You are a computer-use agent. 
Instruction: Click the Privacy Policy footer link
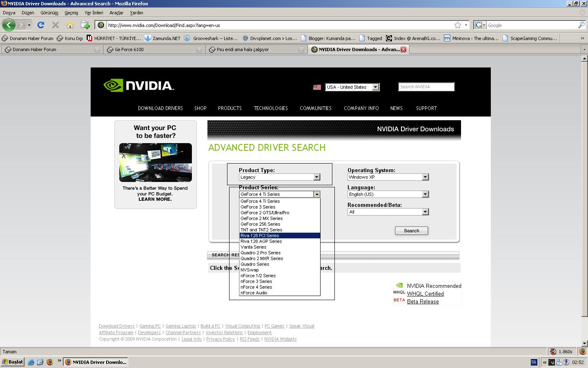pos(220,339)
